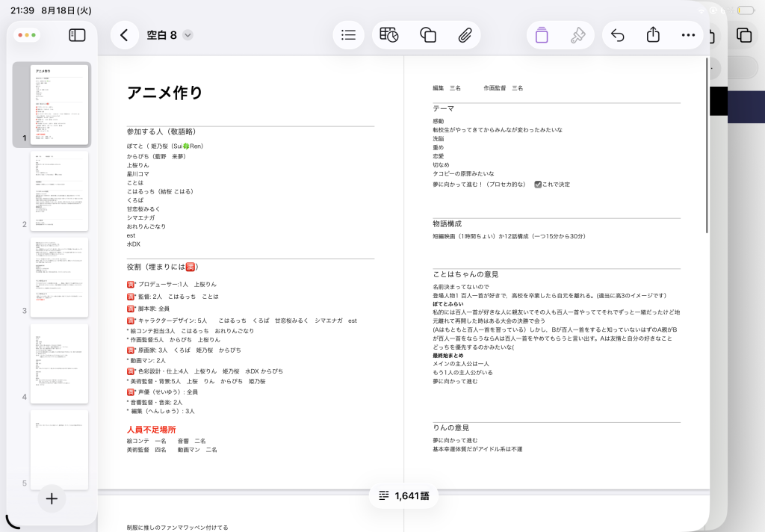Add a new page with plus button

[x=52, y=499]
